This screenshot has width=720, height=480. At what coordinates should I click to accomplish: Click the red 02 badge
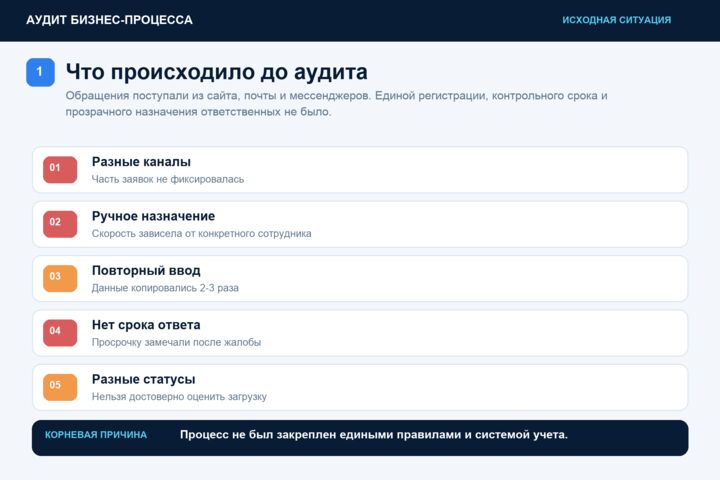(60, 224)
